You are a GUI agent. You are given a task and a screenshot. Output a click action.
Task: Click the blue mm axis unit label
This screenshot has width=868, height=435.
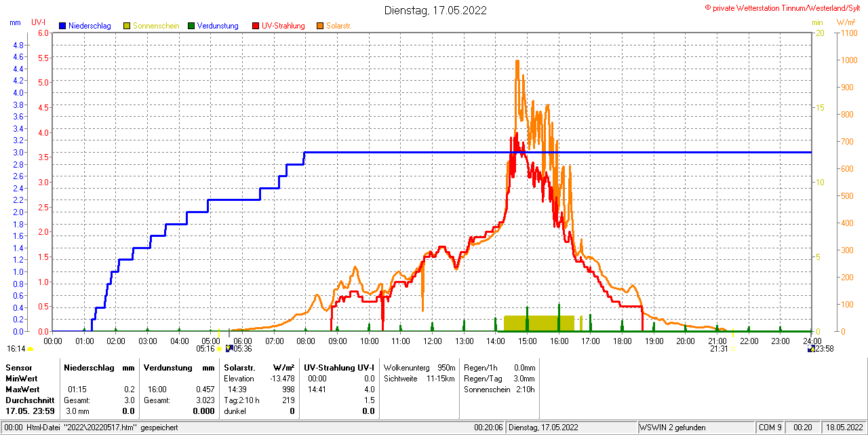[x=16, y=22]
